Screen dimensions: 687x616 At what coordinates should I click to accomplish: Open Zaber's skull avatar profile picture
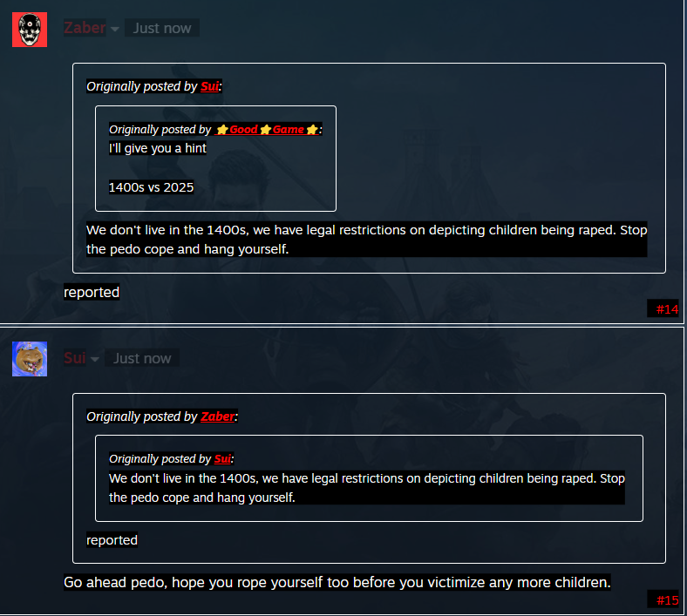point(30,30)
